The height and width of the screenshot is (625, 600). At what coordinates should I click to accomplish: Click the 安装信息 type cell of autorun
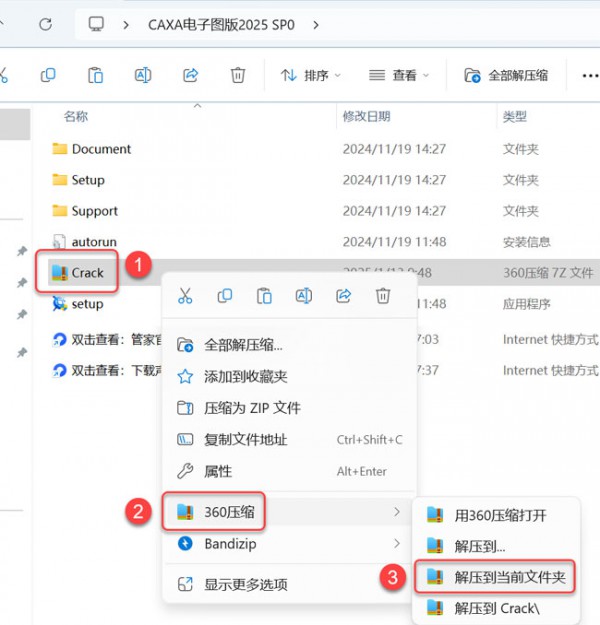(527, 242)
